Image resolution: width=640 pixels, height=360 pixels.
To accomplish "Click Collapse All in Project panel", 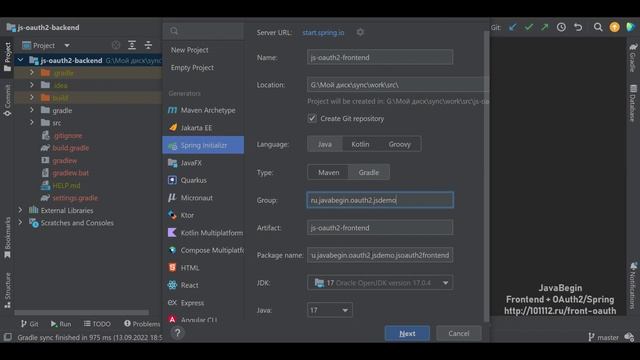I will [x=148, y=45].
